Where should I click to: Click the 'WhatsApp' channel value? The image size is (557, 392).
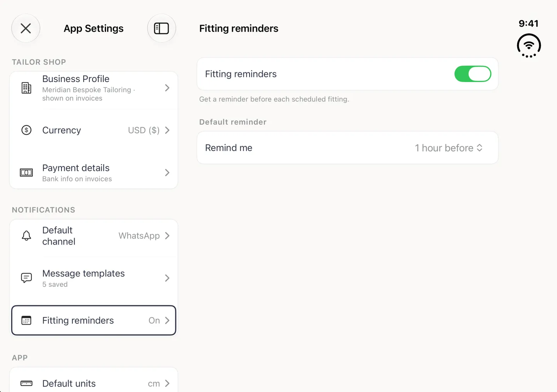click(x=139, y=236)
